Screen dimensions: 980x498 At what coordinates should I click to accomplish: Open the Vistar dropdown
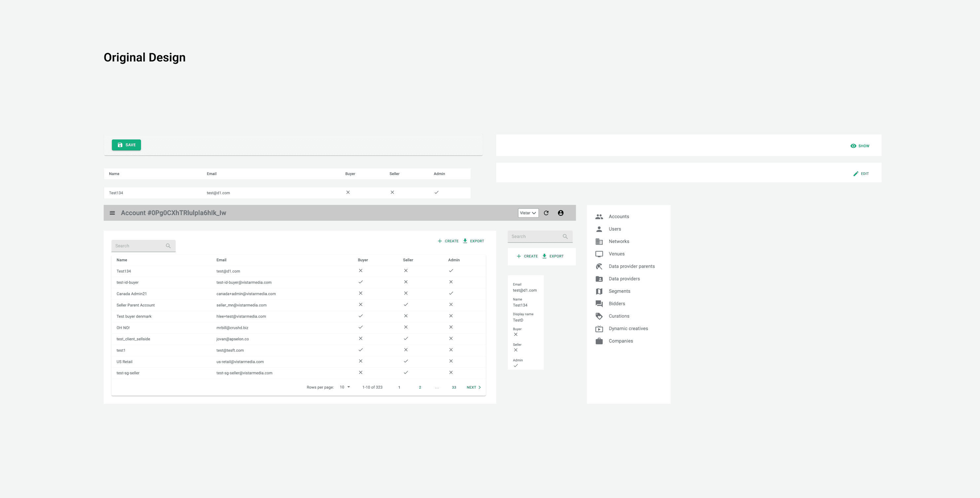528,213
